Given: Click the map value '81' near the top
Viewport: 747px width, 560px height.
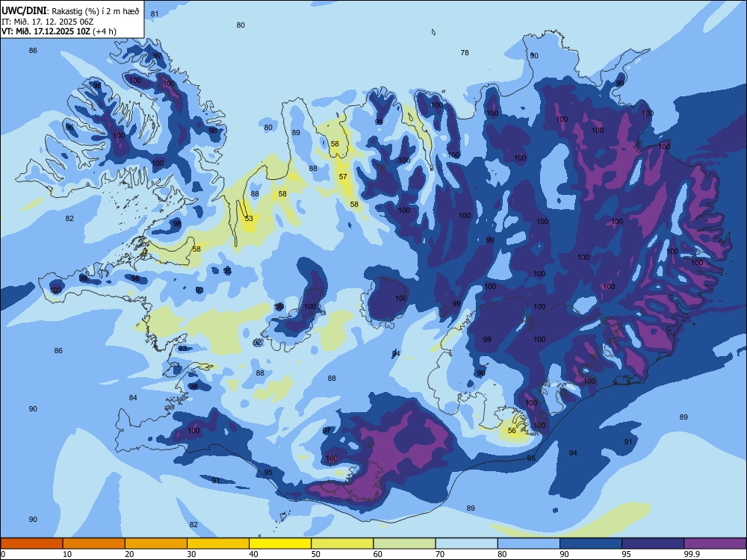Looking at the screenshot, I should pos(155,13).
